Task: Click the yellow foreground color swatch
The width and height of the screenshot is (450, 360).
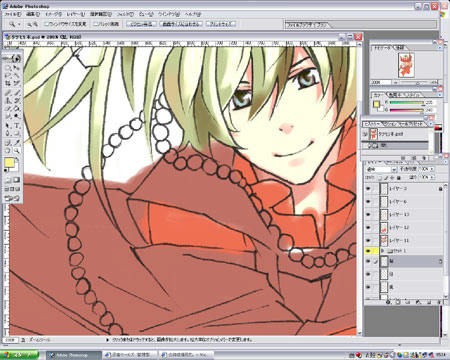Action: tap(9, 163)
